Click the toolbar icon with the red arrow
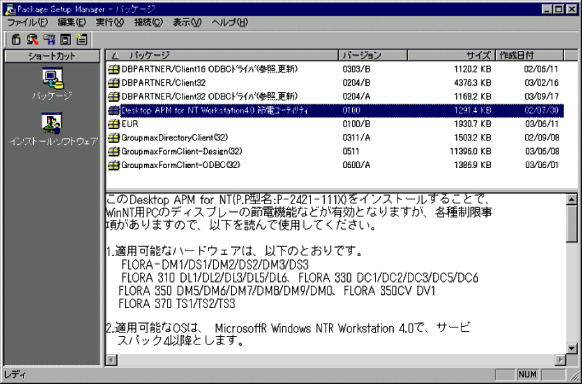The height and width of the screenshot is (384, 582). tap(32, 39)
